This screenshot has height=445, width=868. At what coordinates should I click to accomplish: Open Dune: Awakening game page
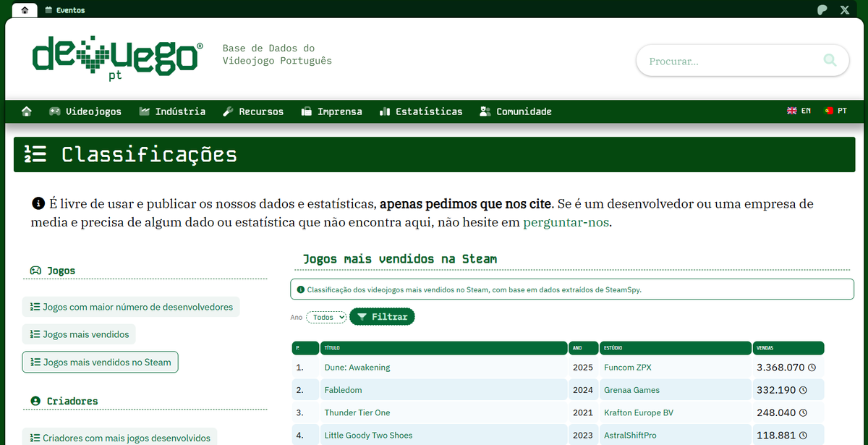pos(357,368)
